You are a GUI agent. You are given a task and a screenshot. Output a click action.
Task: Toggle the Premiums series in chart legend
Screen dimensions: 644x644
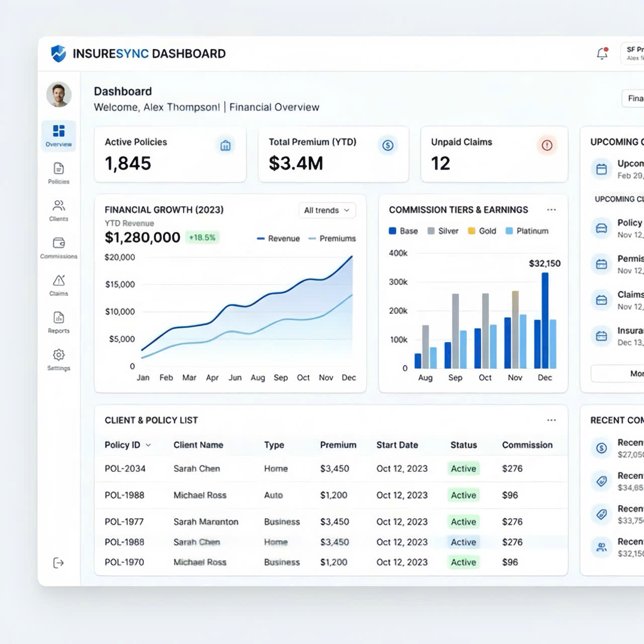[332, 238]
